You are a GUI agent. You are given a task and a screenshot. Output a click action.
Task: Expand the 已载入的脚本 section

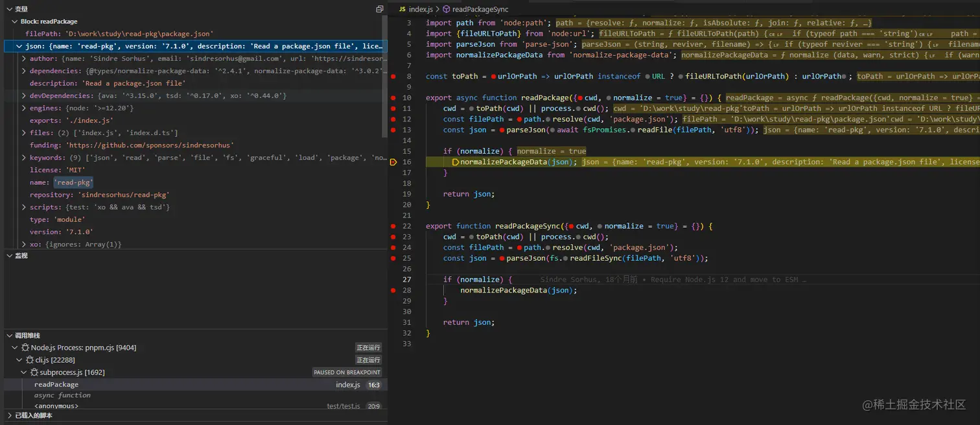pyautogui.click(x=9, y=415)
